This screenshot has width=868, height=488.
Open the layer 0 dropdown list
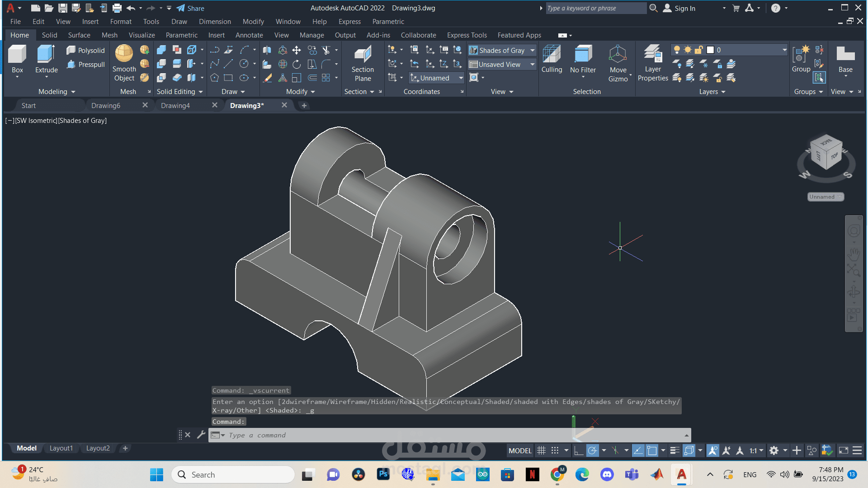(x=784, y=50)
